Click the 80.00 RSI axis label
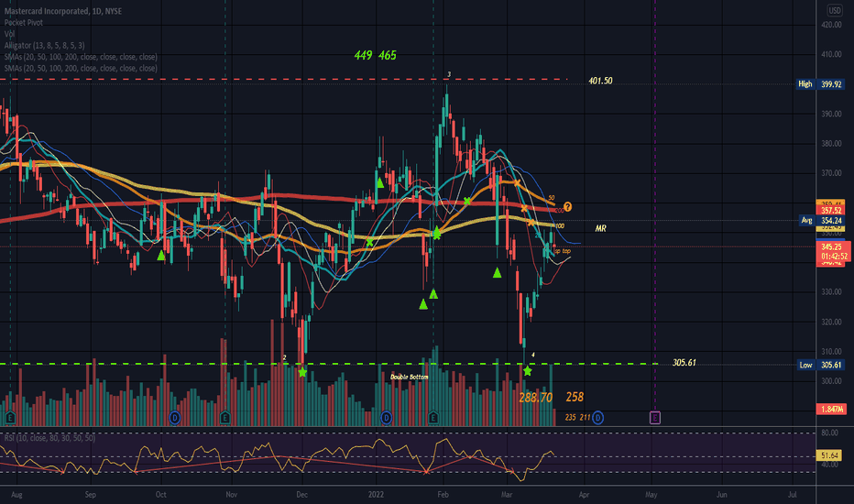The image size is (854, 504). click(829, 433)
